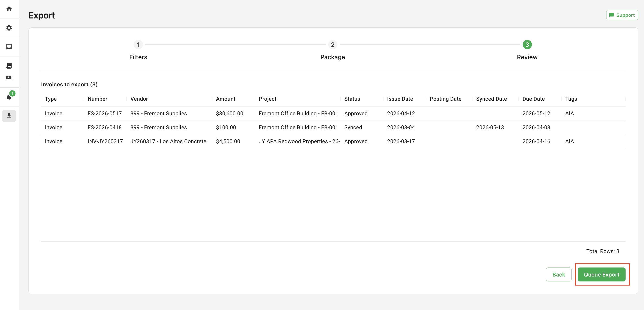The width and height of the screenshot is (644, 310).
Task: Go to step 2 Package
Action: pyautogui.click(x=333, y=50)
